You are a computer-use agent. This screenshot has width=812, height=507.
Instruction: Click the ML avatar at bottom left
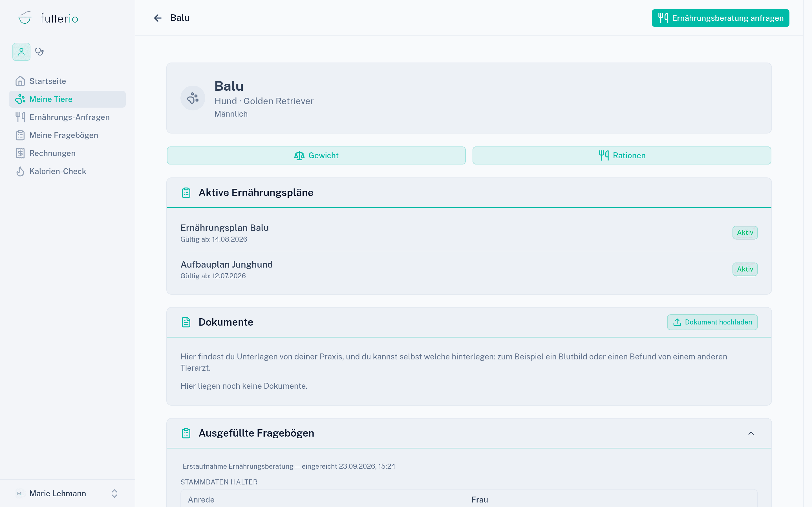point(21,493)
